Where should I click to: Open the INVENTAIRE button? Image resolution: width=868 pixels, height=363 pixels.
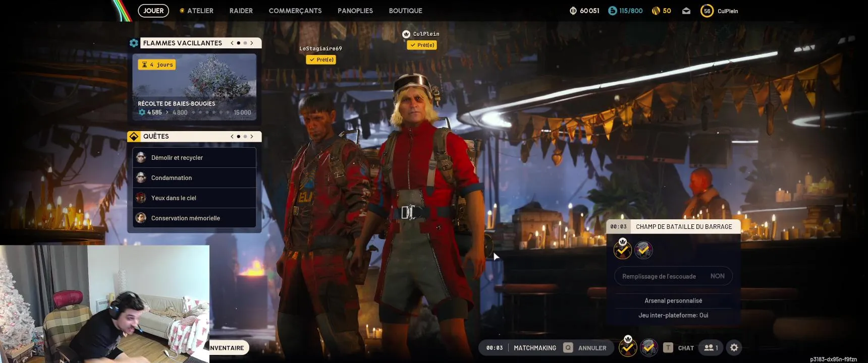[x=228, y=348]
